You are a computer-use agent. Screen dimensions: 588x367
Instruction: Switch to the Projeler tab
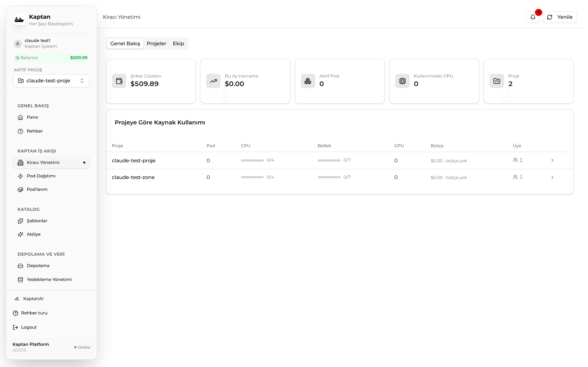(156, 43)
